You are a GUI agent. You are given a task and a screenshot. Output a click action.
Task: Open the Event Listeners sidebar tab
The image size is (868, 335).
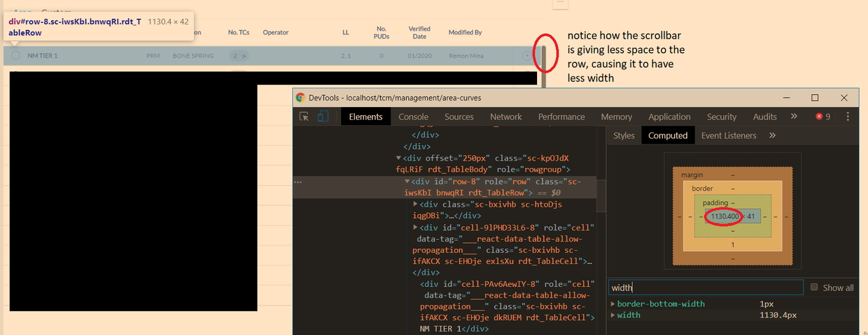tap(729, 136)
